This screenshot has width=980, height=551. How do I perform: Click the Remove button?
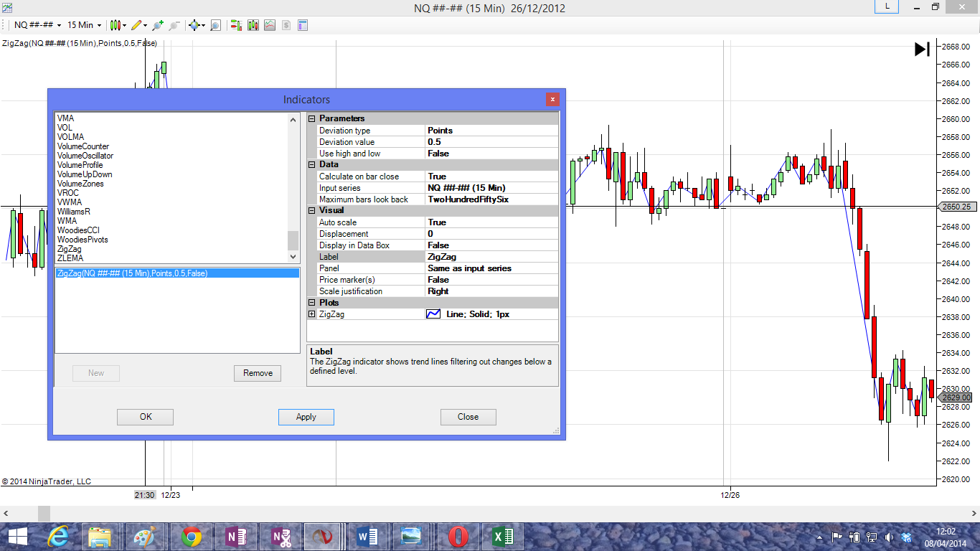tap(258, 373)
